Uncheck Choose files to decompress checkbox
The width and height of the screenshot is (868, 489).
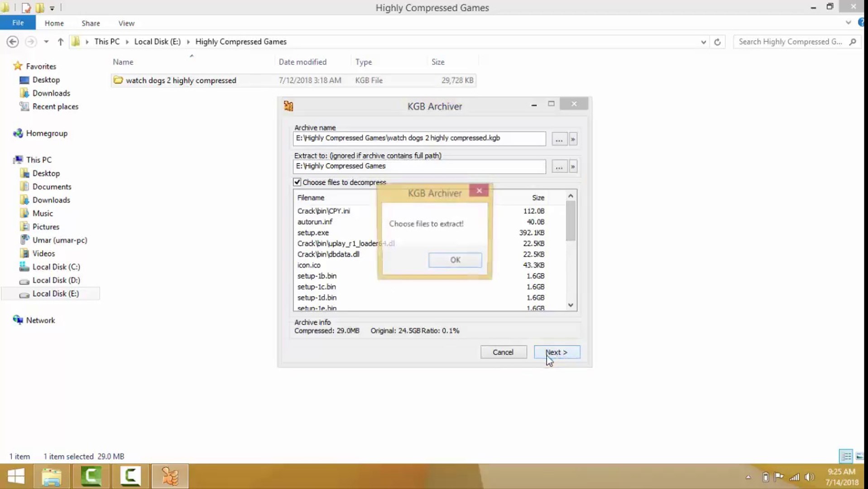(x=297, y=182)
